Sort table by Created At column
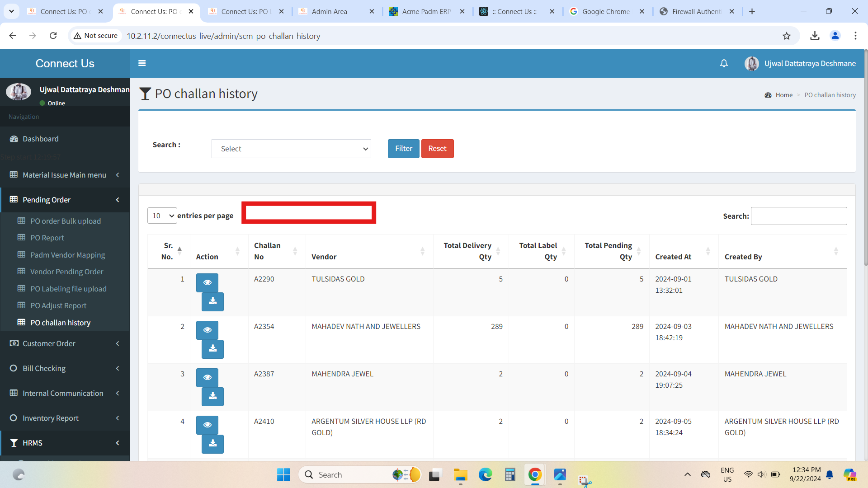Screen dimensions: 868x488 click(684, 251)
